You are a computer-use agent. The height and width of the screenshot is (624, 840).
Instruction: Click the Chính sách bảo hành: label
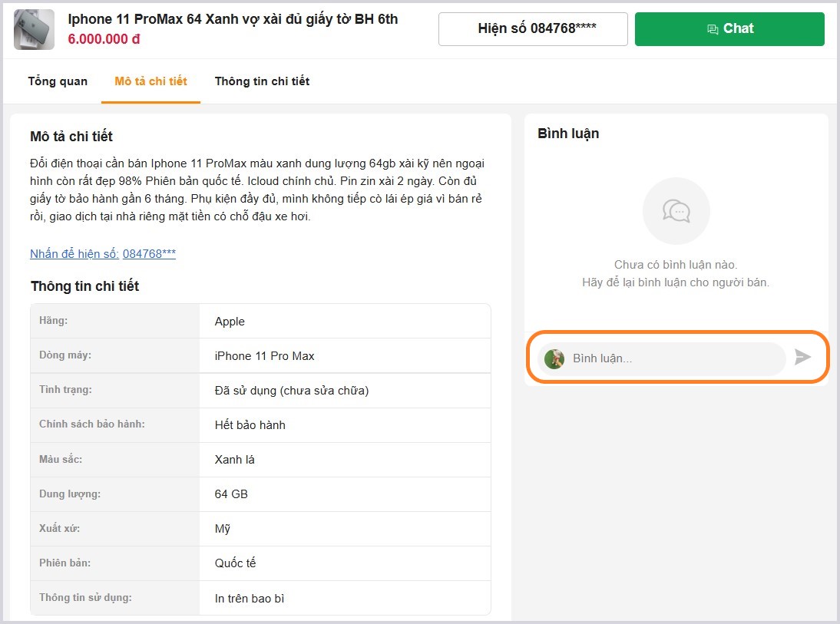(91, 424)
